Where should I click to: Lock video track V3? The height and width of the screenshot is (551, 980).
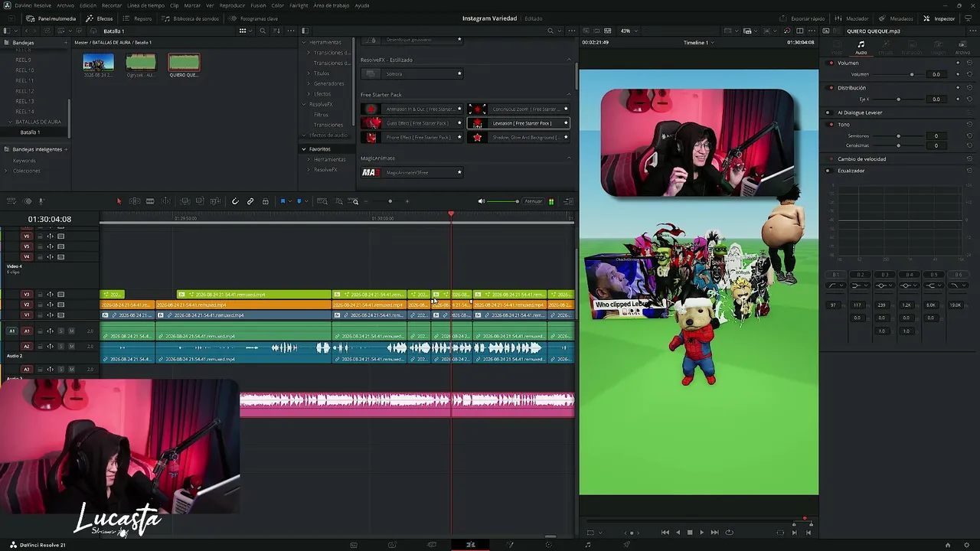click(x=40, y=295)
